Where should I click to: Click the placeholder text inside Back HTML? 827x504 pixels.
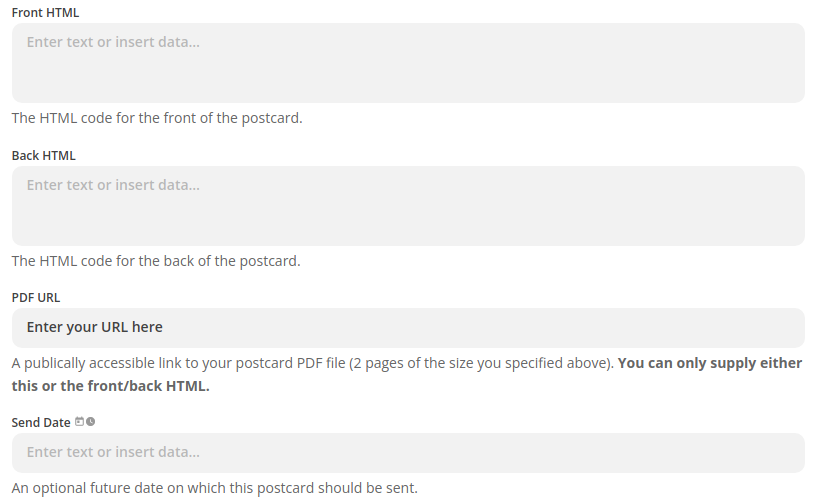pyautogui.click(x=113, y=185)
